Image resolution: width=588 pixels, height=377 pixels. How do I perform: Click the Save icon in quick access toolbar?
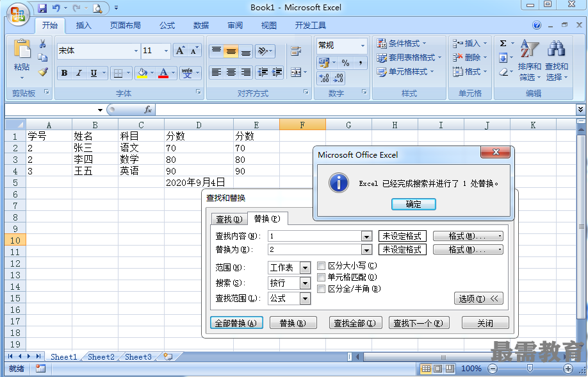[x=42, y=8]
